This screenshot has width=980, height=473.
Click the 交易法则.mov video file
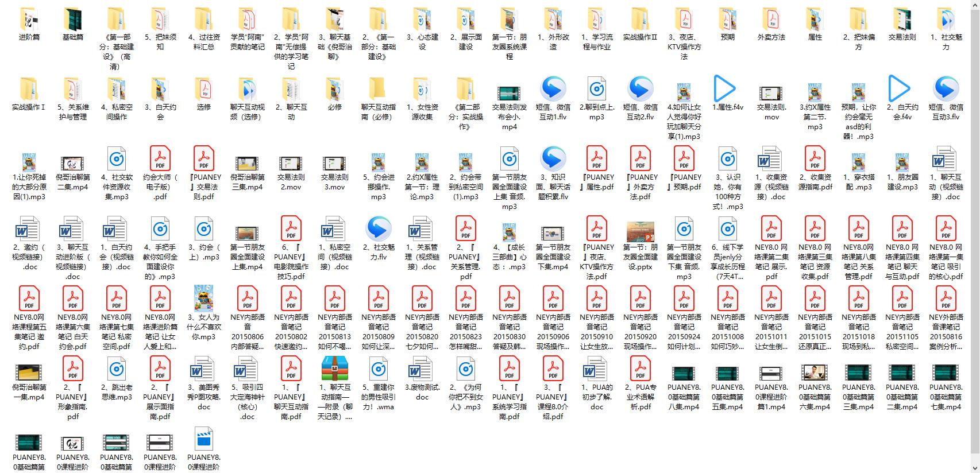[x=771, y=93]
